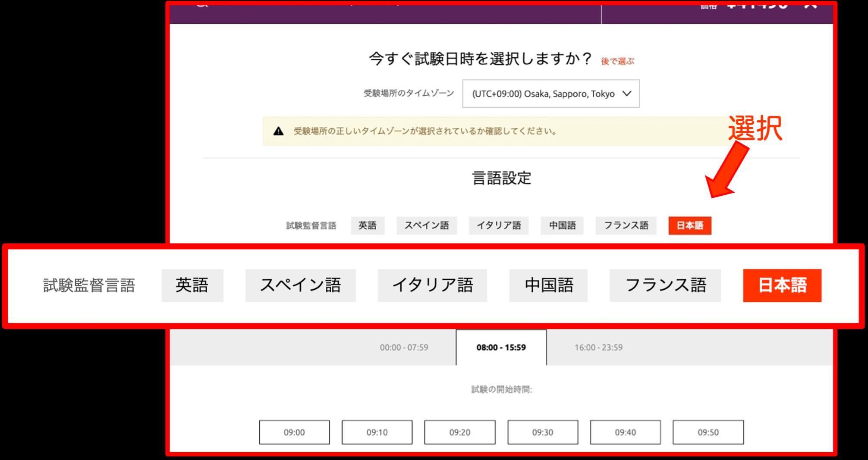Click the warning triangle icon in the yellow notice
This screenshot has height=460, width=868.
point(279,131)
